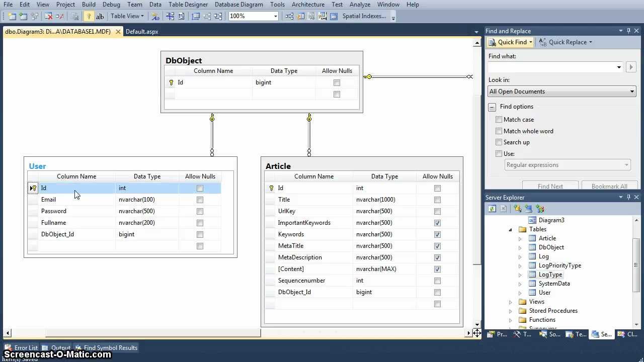
Task: Click the Arrange Tables icon
Action: (218, 16)
